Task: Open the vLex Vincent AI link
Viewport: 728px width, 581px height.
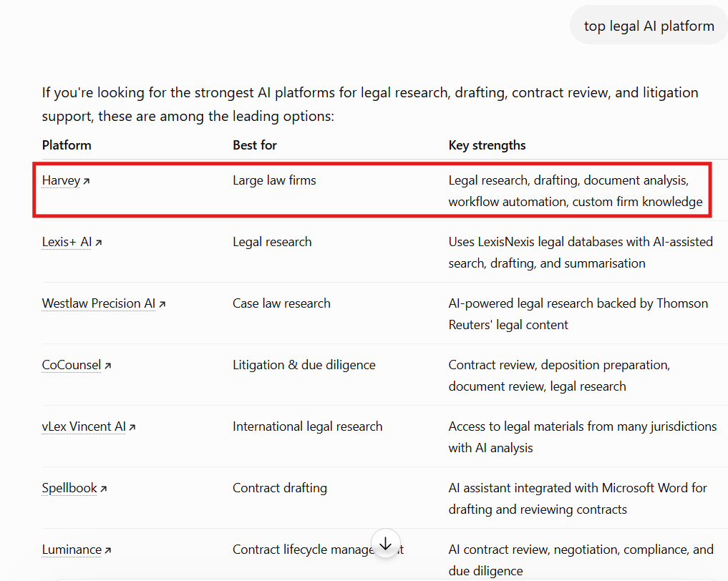Action: coord(84,426)
